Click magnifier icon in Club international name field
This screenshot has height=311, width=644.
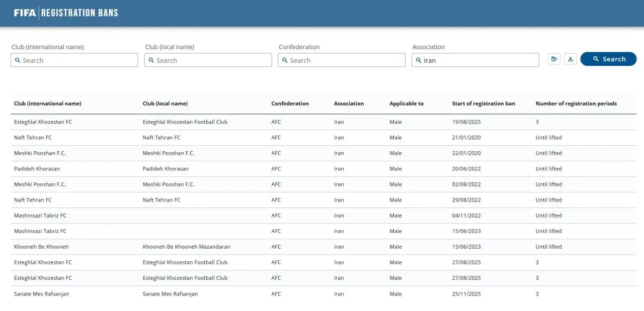[x=18, y=60]
